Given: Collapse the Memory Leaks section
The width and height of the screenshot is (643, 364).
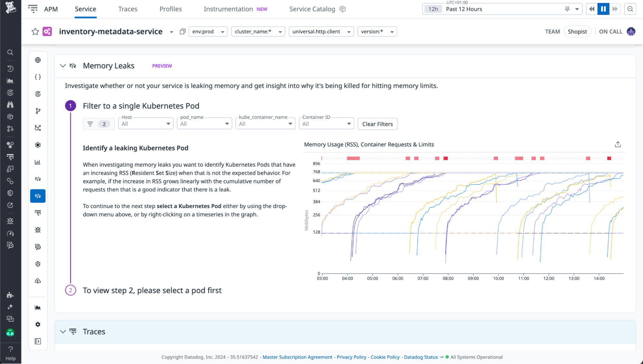Looking at the screenshot, I should click(62, 66).
